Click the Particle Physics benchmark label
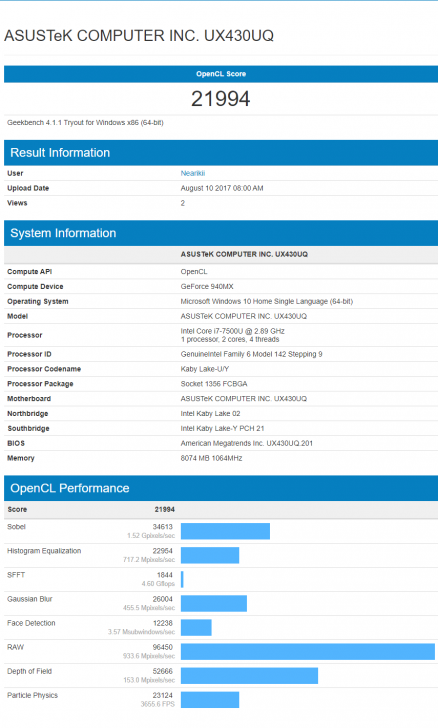Image resolution: width=438 pixels, height=728 pixels. 33,696
